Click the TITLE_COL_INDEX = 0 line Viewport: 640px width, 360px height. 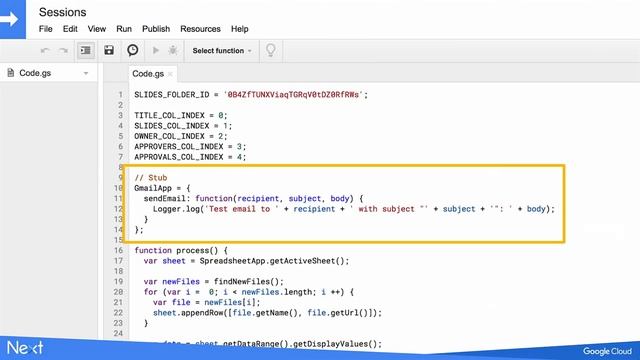180,116
